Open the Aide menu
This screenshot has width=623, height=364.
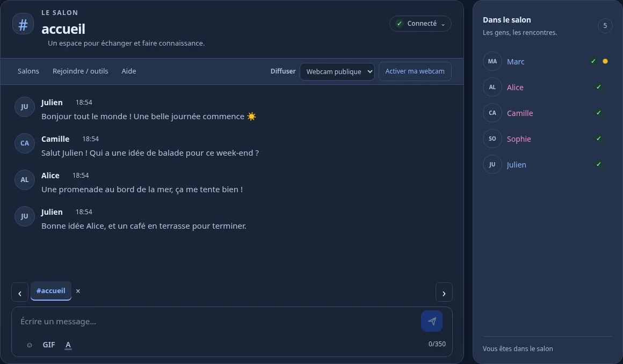click(x=129, y=71)
